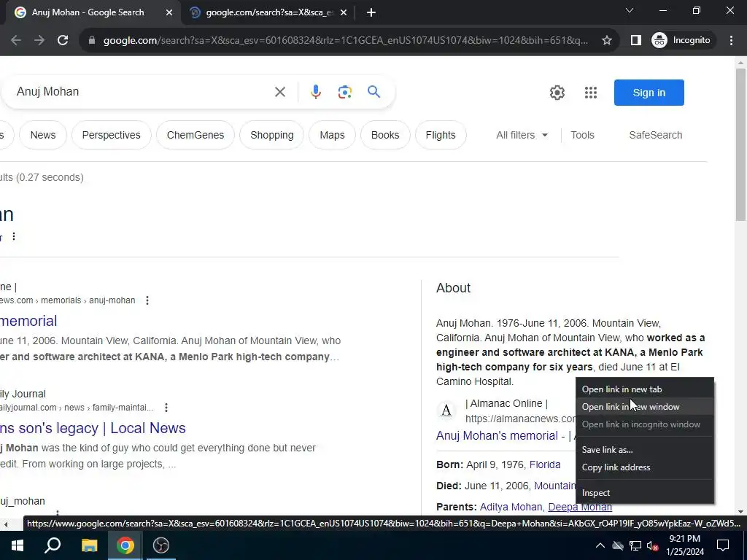Select the ChemGenes filter chip
The width and height of the screenshot is (747, 560).
[x=196, y=135]
